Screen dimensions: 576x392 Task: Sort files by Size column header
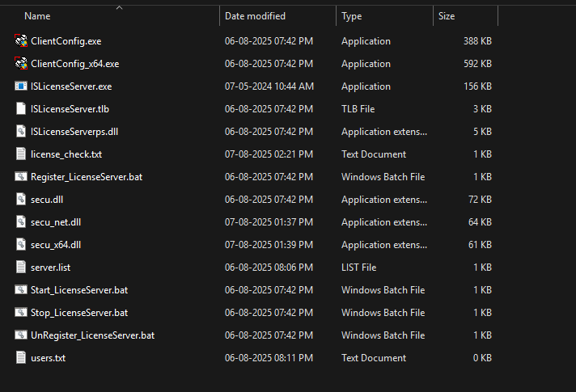[447, 16]
